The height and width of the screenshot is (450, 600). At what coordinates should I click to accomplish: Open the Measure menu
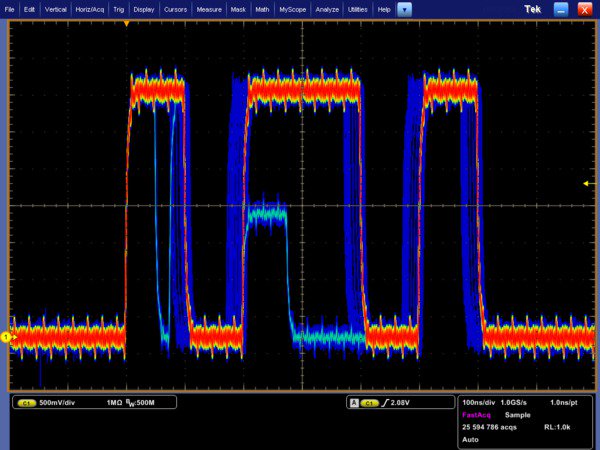point(209,9)
